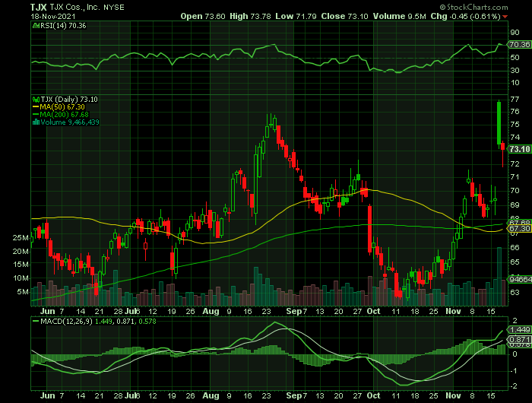This screenshot has width=532, height=403.
Task: Click the green line marker before MACD(12,26,9)
Action: [x=36, y=321]
